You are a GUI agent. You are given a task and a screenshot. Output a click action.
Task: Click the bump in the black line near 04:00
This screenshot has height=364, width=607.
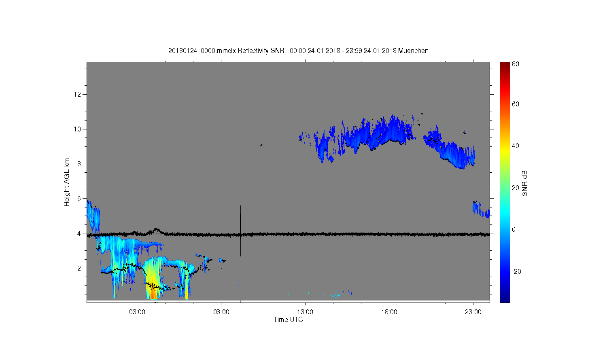pyautogui.click(x=156, y=230)
